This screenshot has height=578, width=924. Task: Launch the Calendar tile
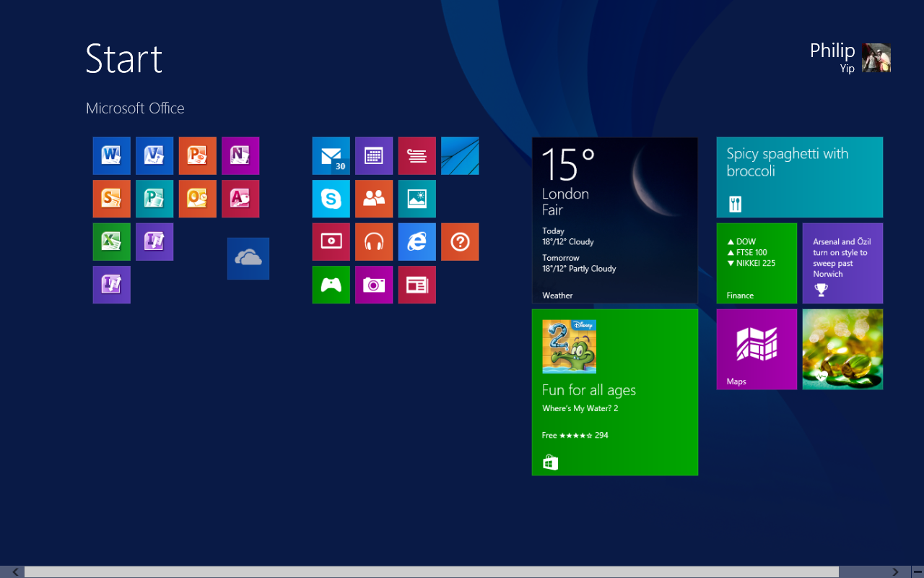[374, 156]
